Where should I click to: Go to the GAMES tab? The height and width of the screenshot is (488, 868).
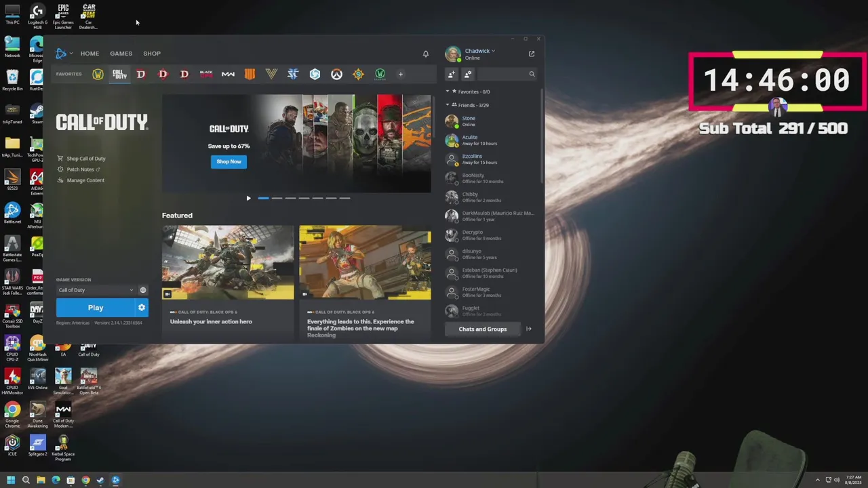(121, 54)
